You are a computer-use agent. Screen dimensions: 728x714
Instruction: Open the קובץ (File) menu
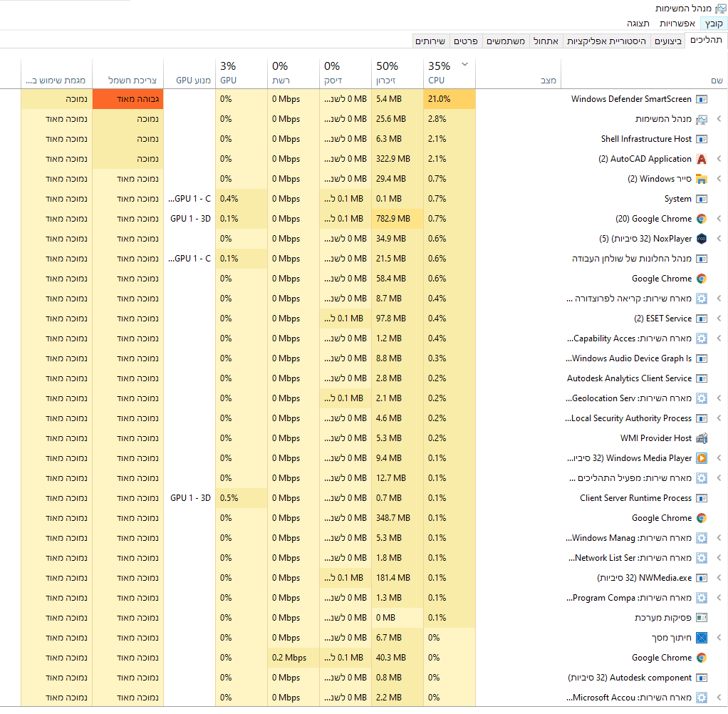point(714,24)
